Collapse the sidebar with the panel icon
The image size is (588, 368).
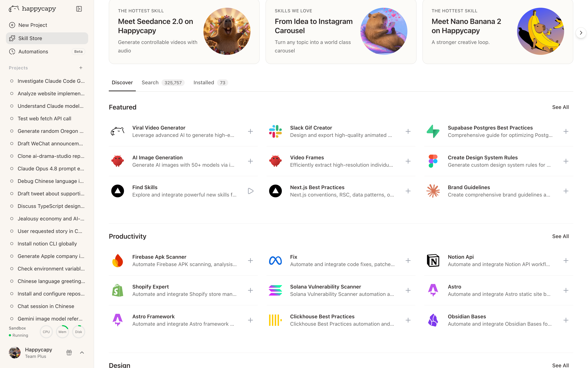(x=79, y=9)
